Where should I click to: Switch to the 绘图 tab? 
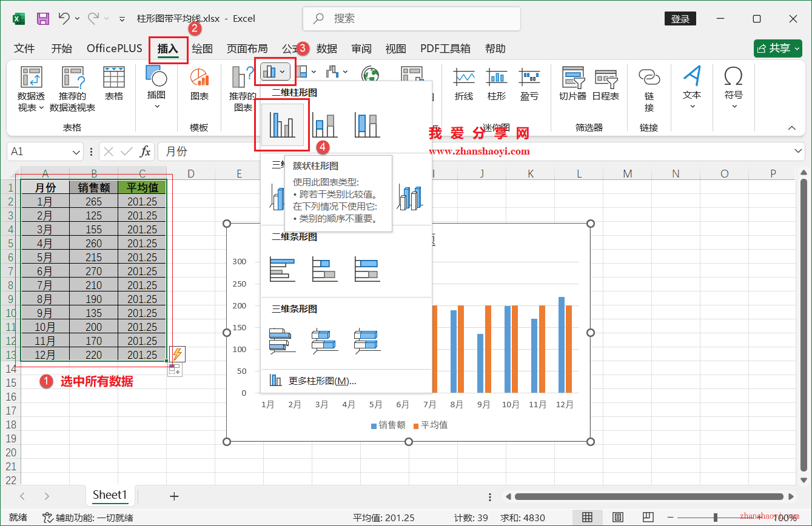(202, 48)
